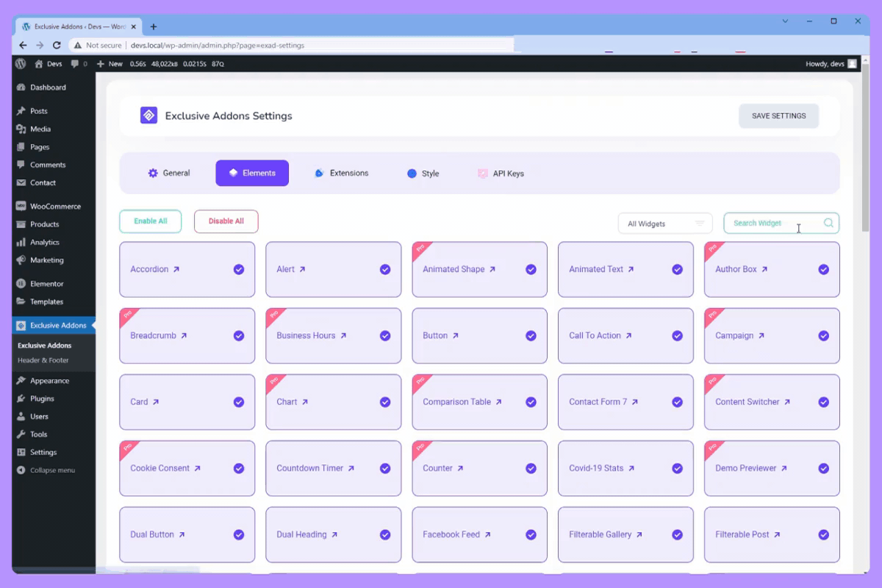882x588 pixels.
Task: Click the search magnifier in the Search Widget field
Action: (828, 223)
